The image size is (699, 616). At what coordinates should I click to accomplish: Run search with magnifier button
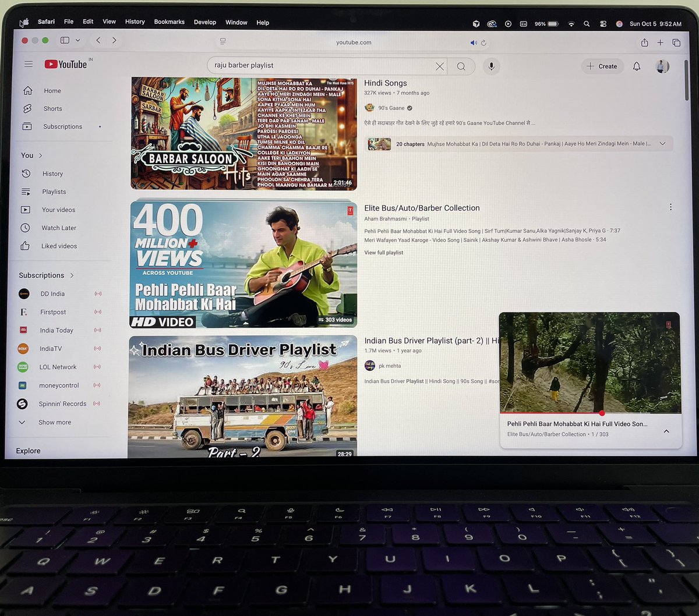pyautogui.click(x=461, y=66)
